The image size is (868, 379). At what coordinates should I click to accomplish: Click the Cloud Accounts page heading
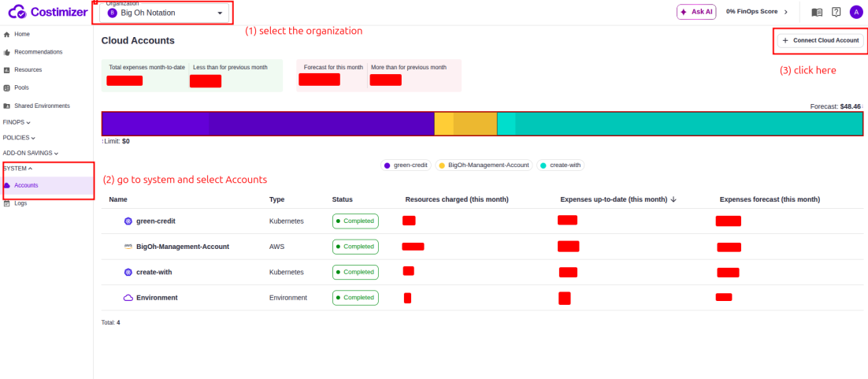point(138,40)
